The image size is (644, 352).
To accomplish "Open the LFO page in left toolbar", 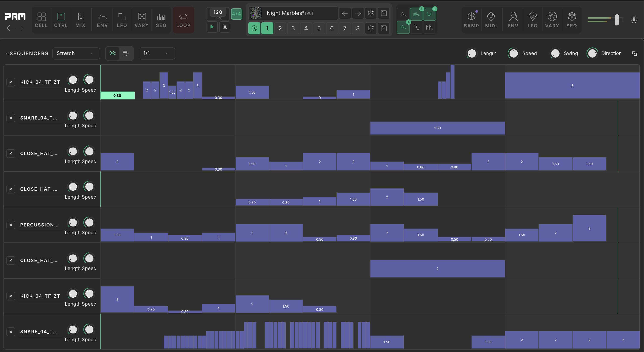I will tap(122, 20).
